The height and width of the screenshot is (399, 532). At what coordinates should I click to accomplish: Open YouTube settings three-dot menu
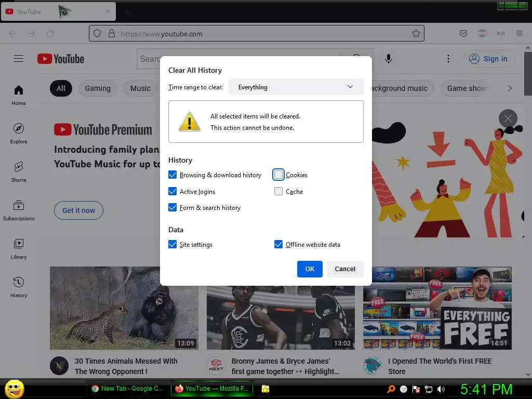448,59
